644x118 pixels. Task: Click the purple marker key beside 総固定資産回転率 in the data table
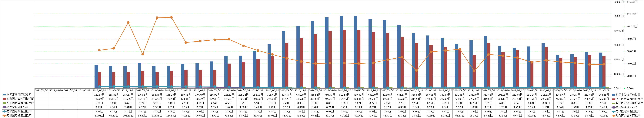click(5, 107)
